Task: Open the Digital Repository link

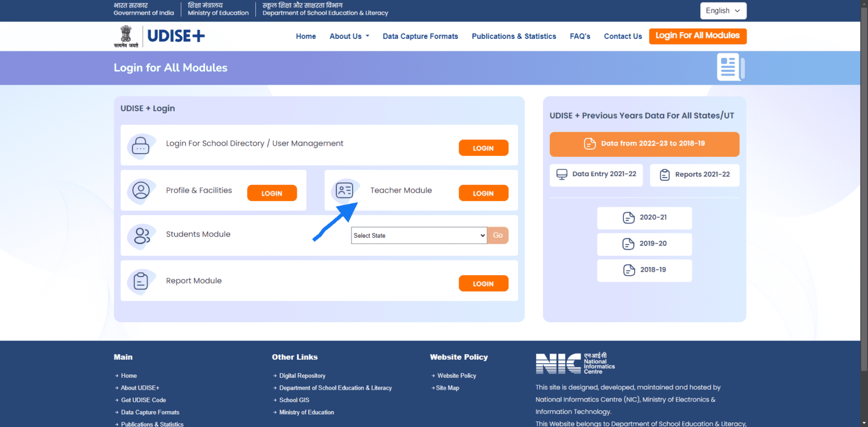Action: (x=302, y=376)
